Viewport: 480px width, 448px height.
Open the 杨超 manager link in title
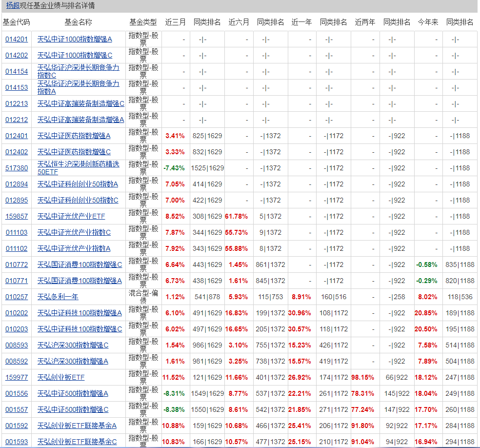[13, 6]
